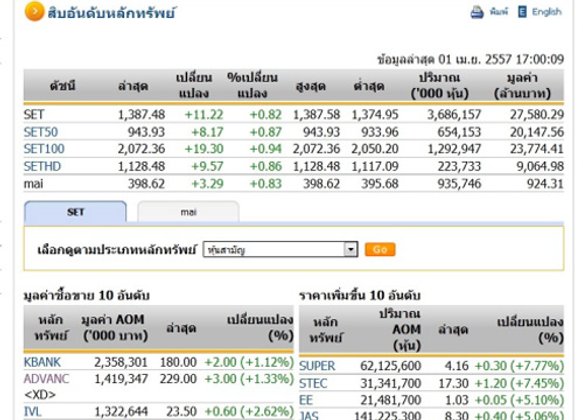
Task: Select STEC last price 17.30
Action: (453, 383)
